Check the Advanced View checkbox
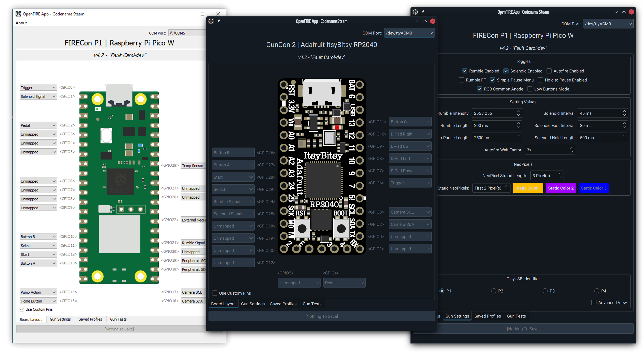Viewport: 644px width, 354px height. [594, 303]
